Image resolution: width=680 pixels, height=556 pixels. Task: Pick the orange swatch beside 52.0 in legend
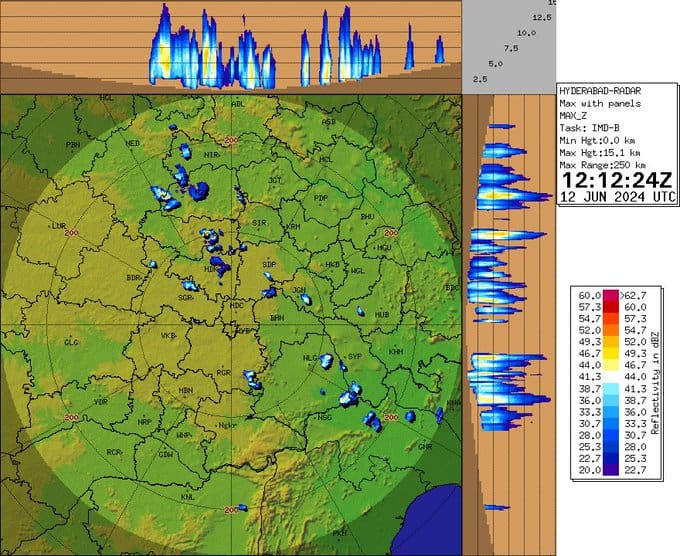click(x=611, y=330)
